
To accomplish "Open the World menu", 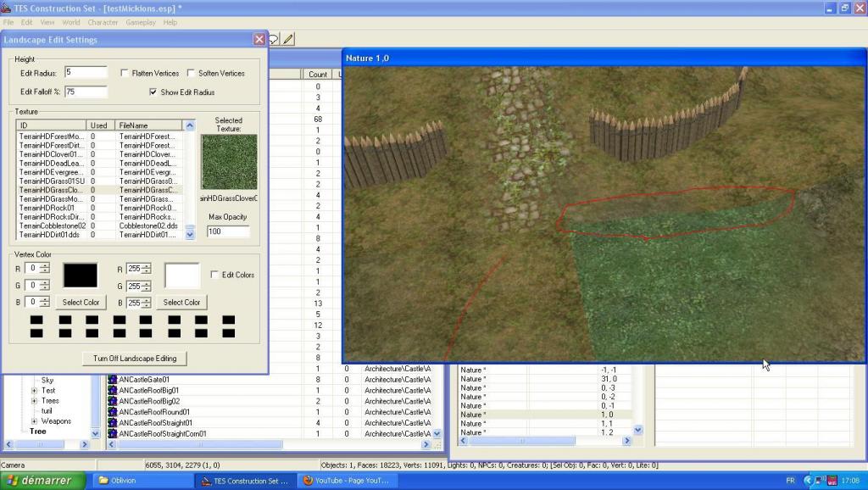I will pyautogui.click(x=71, y=23).
